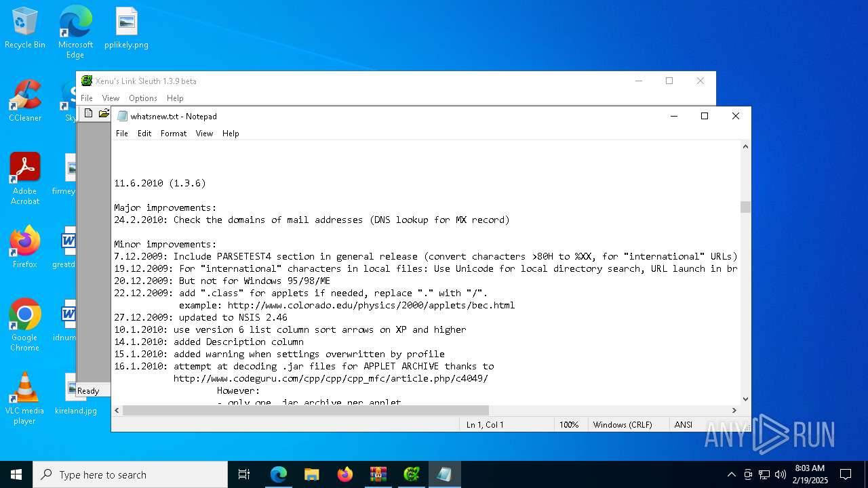This screenshot has height=488, width=868.
Task: Click 'Ready' in Xenu status bar
Action: [88, 391]
